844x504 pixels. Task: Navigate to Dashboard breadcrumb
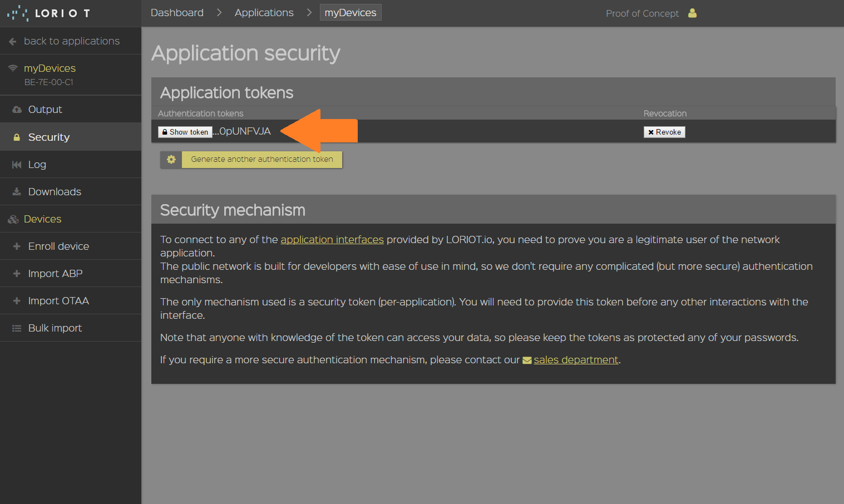[x=177, y=12]
